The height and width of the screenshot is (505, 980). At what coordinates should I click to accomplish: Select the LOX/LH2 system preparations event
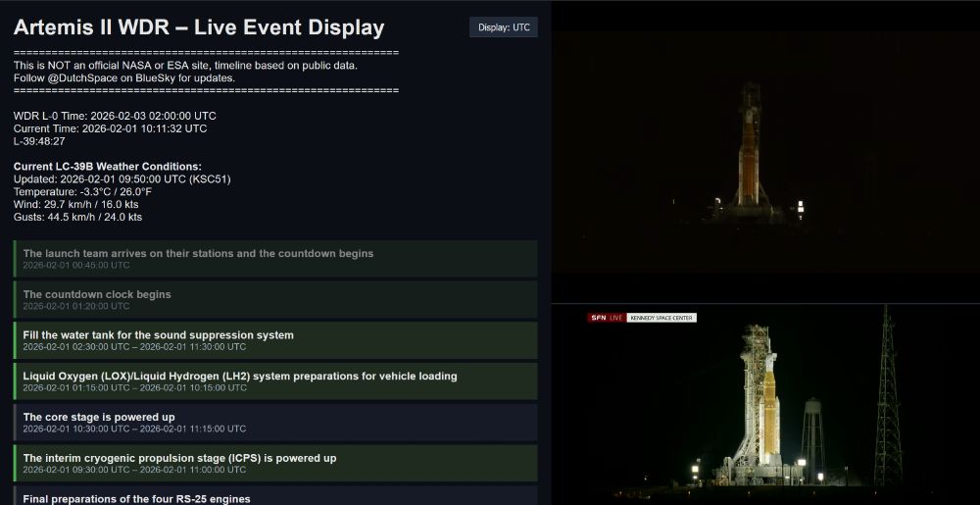coord(275,381)
